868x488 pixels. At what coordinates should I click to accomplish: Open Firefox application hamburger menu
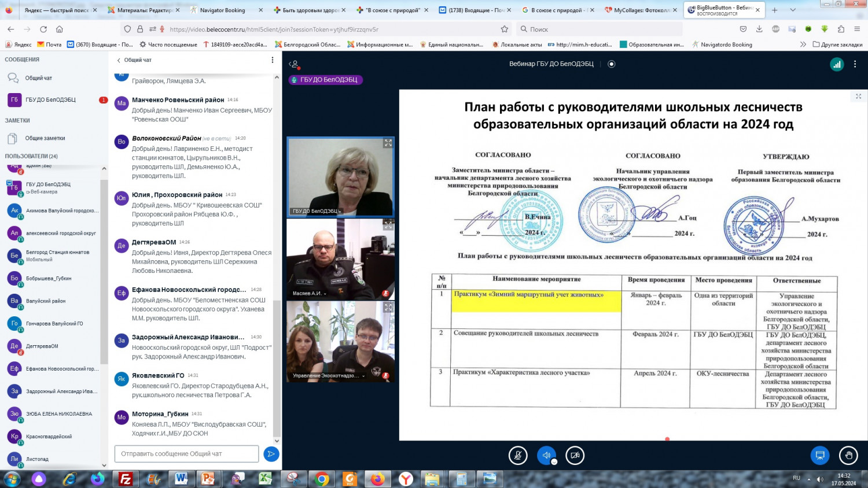tap(858, 29)
